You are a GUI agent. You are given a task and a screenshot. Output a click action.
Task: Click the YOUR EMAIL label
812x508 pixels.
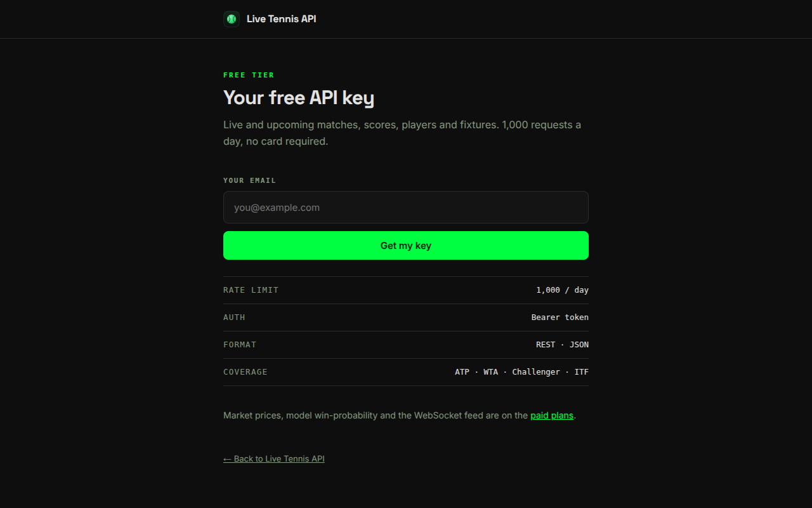249,180
